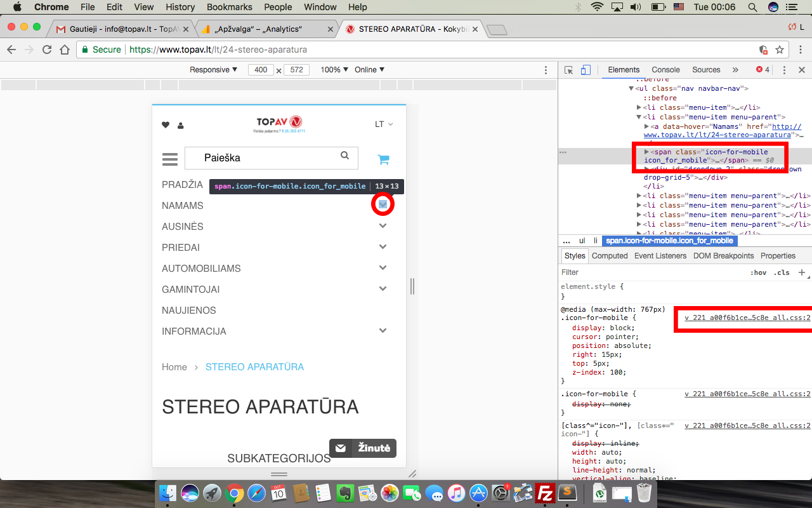This screenshot has height=508, width=812.
Task: Click the Žinutė message button
Action: (363, 448)
